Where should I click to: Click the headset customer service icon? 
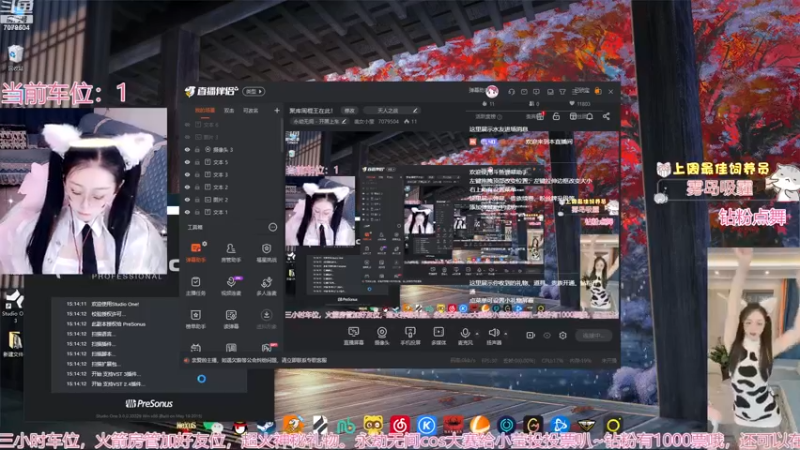click(511, 91)
